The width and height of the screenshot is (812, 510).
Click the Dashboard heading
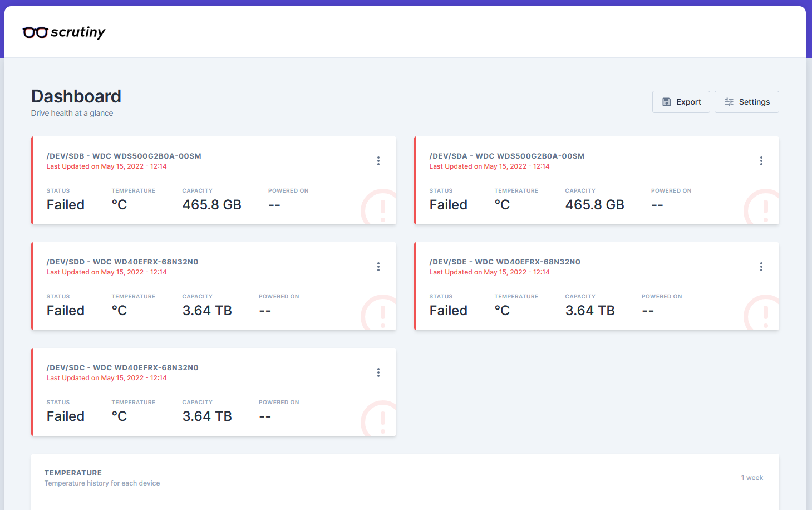click(76, 96)
